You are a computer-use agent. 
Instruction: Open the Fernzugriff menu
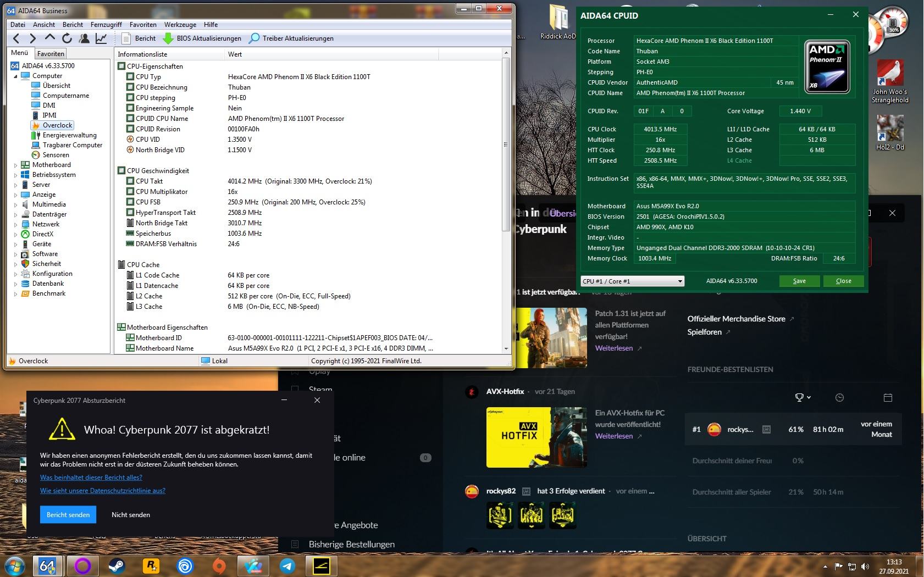[x=106, y=24]
